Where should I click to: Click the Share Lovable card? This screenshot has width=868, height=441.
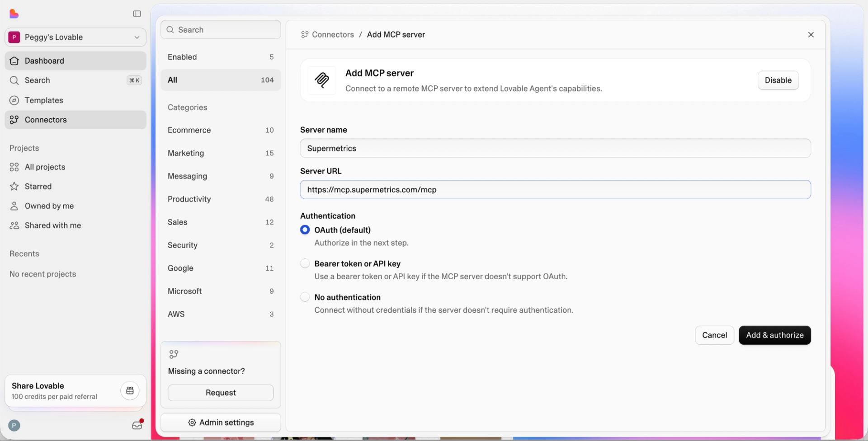75,391
